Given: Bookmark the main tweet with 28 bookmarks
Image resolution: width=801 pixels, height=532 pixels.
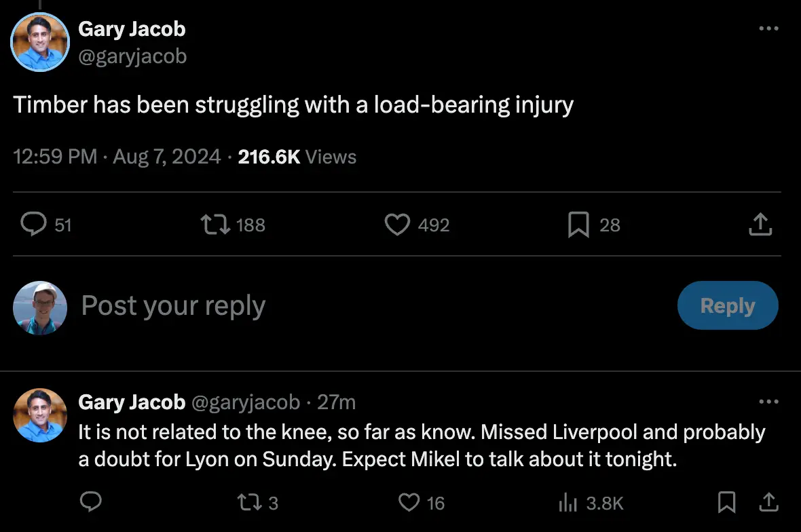Looking at the screenshot, I should coord(578,225).
